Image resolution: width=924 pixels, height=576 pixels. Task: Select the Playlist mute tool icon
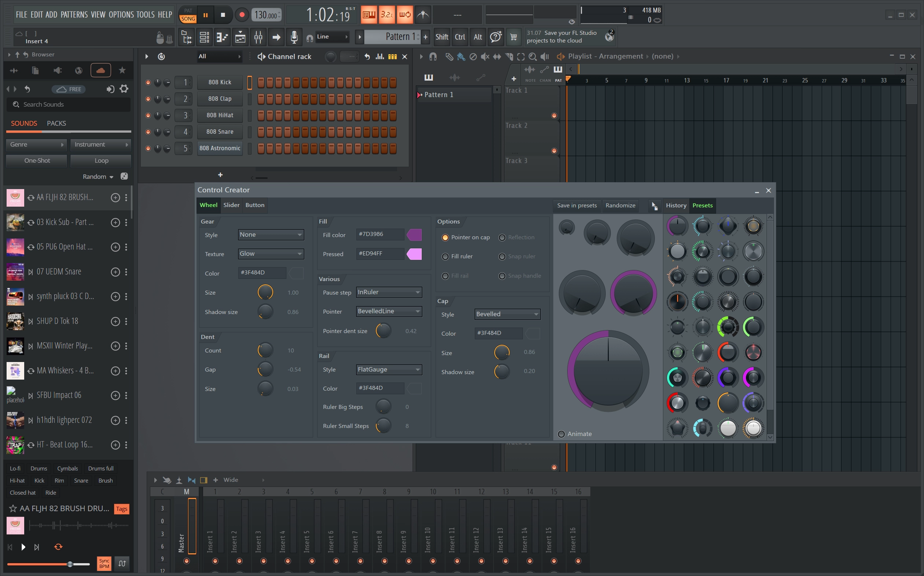(485, 56)
